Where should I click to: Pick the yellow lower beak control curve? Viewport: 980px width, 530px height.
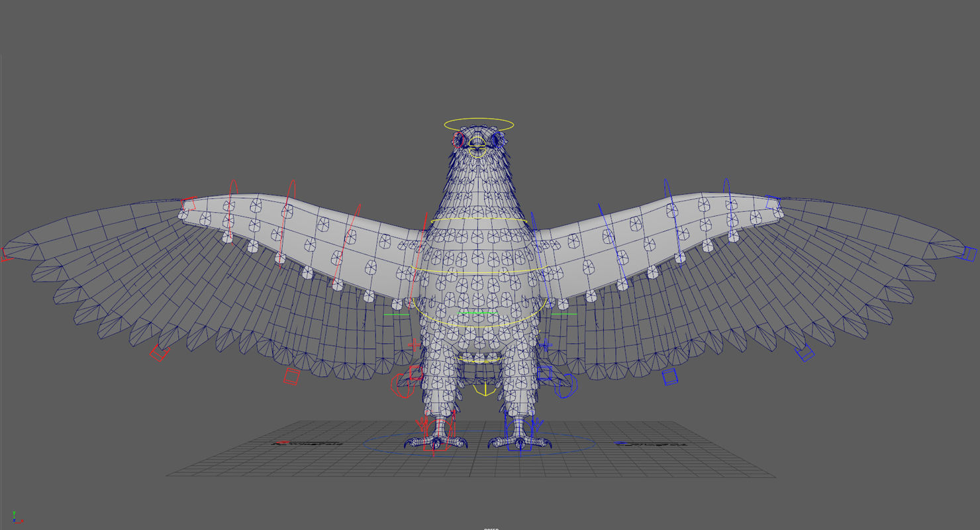point(479,152)
